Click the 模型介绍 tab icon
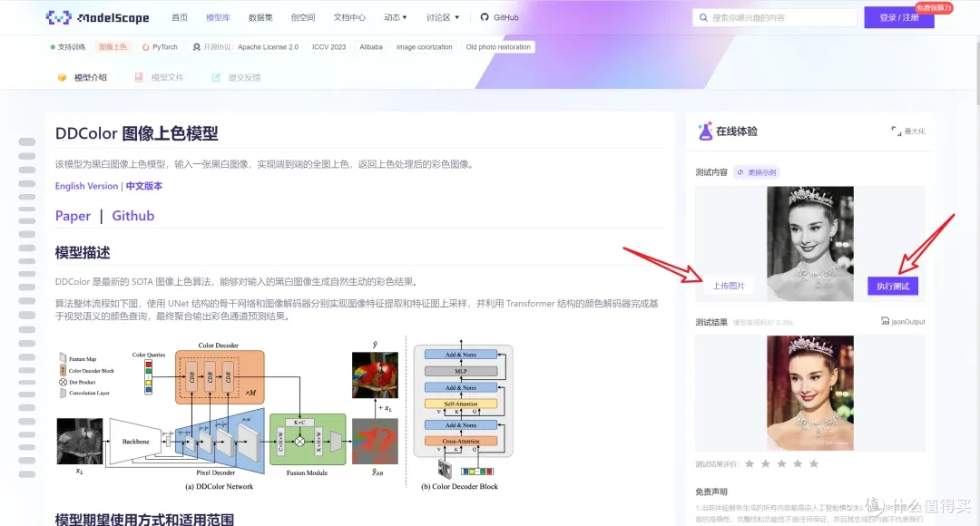The height and width of the screenshot is (526, 980). tap(62, 77)
